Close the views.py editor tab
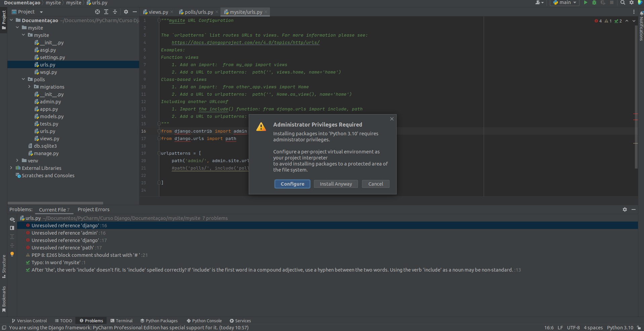Viewport: 644px width, 331px height. point(172,12)
